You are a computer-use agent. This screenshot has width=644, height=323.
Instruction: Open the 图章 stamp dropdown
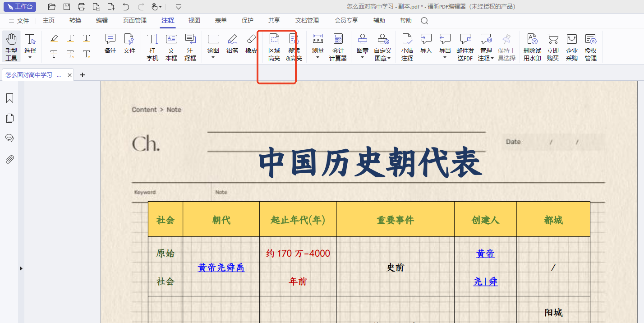click(363, 58)
